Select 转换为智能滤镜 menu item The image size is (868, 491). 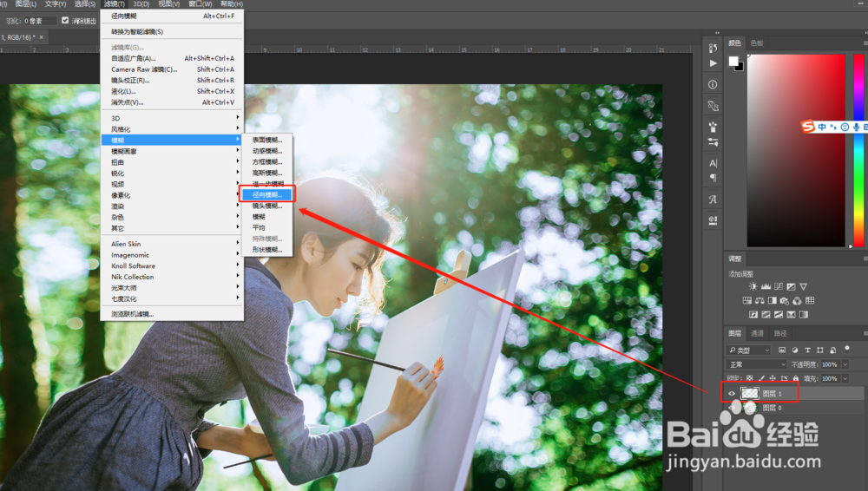click(172, 31)
